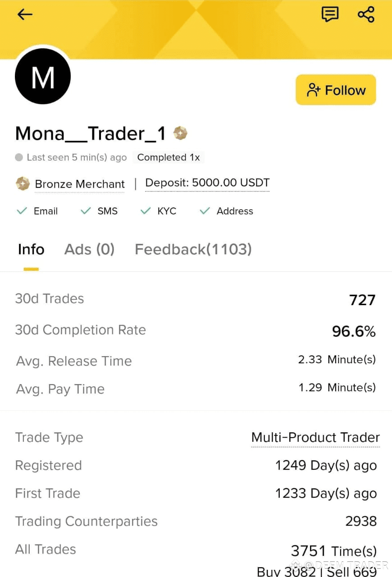Viewport: 392px width, 577px height.
Task: Open the chat message icon
Action: [x=330, y=14]
